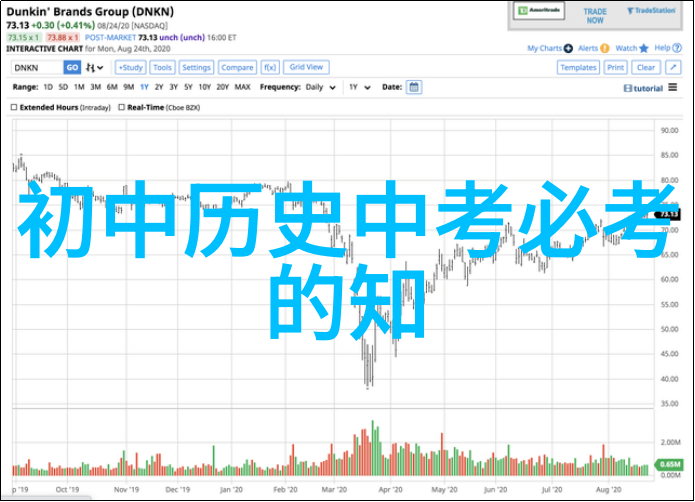Click the f(x) button
695x502 pixels.
tap(270, 68)
